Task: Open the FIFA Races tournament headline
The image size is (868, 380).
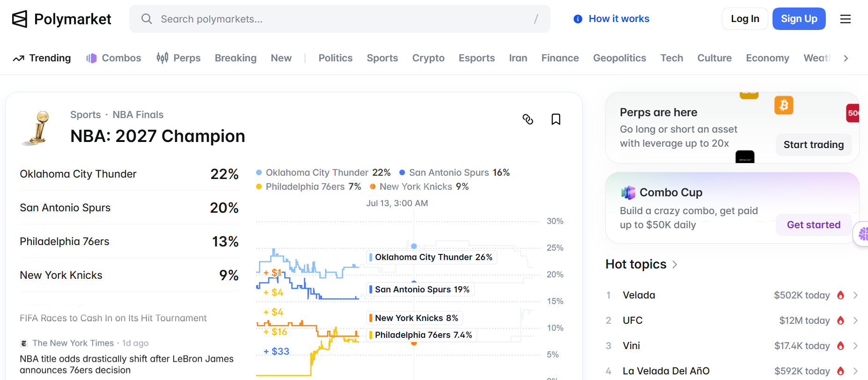Action: 113,318
